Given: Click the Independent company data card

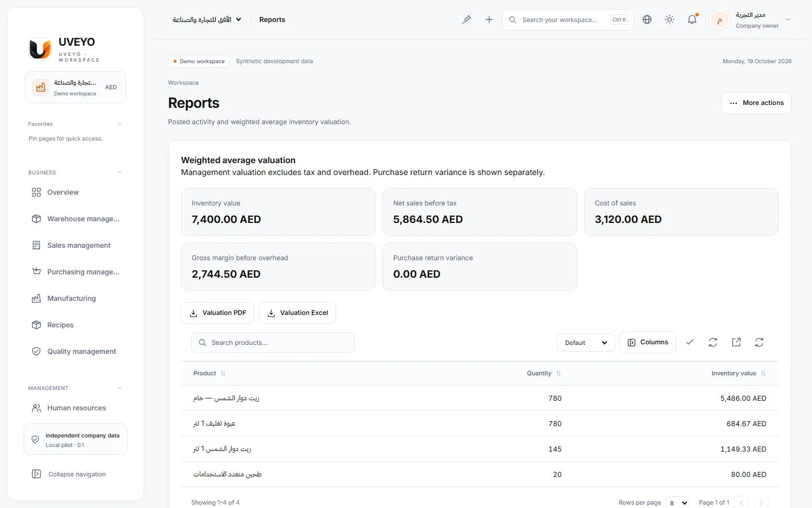Looking at the screenshot, I should pyautogui.click(x=76, y=440).
